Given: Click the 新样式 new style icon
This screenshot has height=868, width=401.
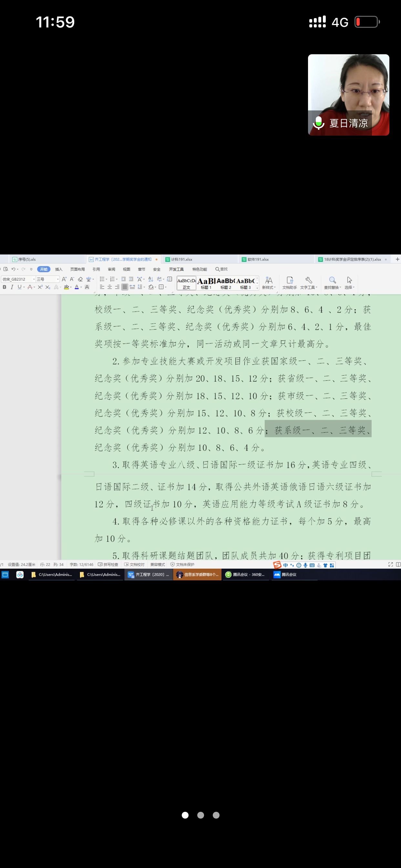Looking at the screenshot, I should (269, 282).
